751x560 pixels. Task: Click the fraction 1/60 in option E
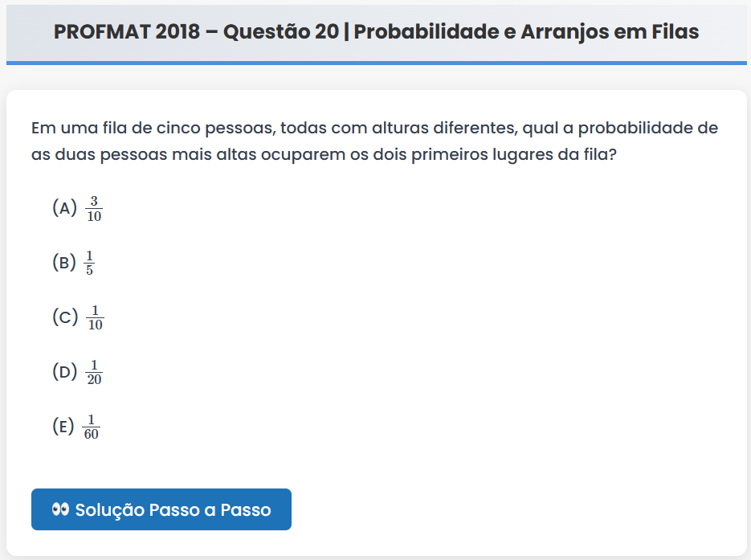pos(91,427)
